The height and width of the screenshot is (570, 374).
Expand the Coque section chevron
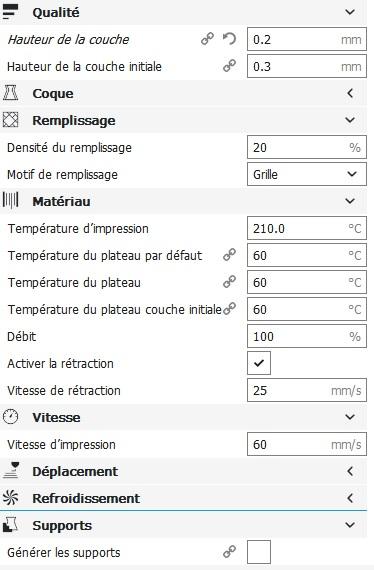[x=350, y=93]
